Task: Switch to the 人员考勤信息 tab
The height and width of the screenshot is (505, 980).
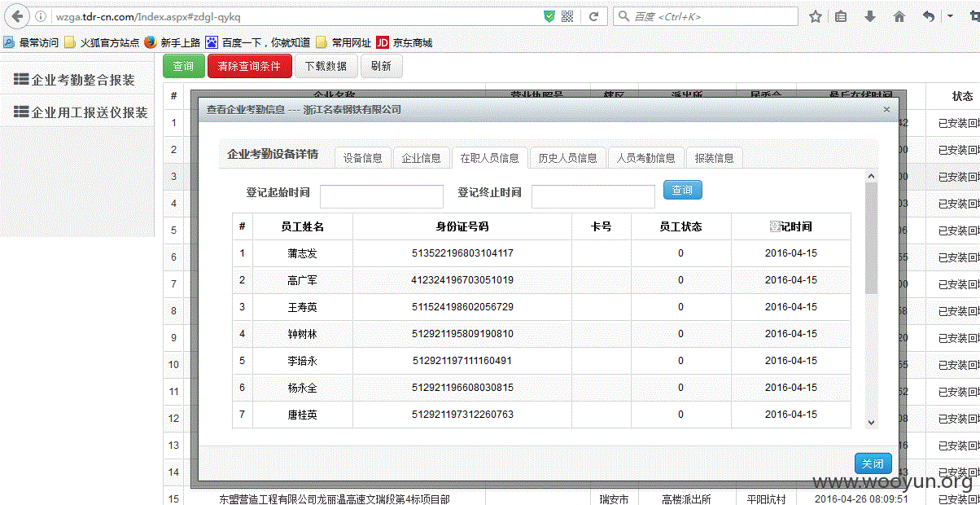Action: 646,158
